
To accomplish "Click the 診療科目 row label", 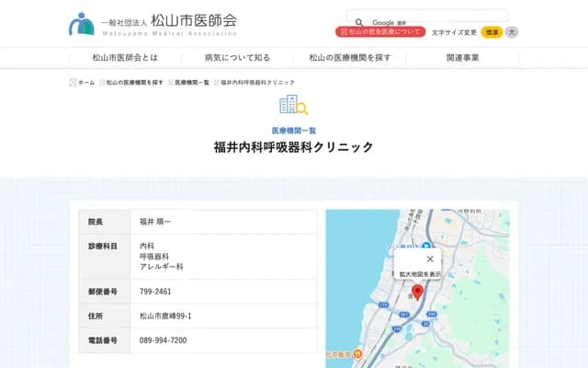I will [x=103, y=247].
